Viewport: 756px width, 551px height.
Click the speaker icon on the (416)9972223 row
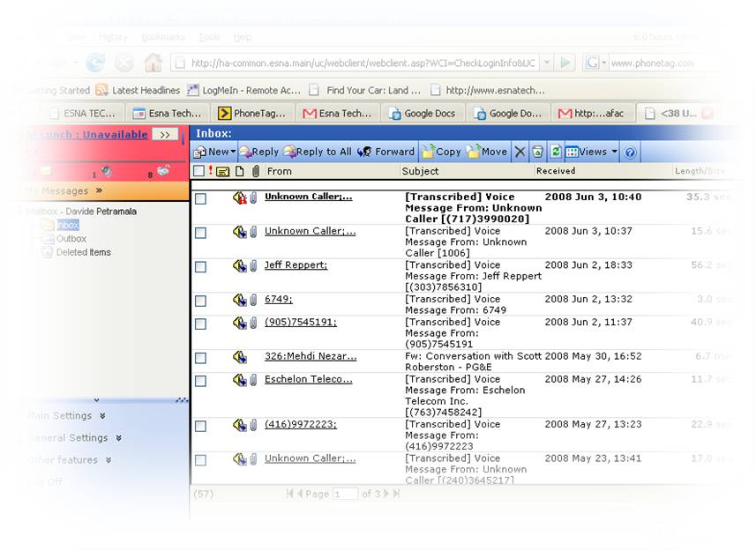click(240, 425)
